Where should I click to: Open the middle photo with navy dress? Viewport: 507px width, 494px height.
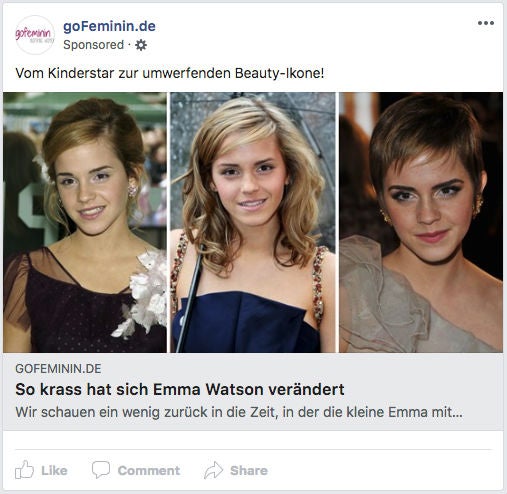[x=253, y=222]
